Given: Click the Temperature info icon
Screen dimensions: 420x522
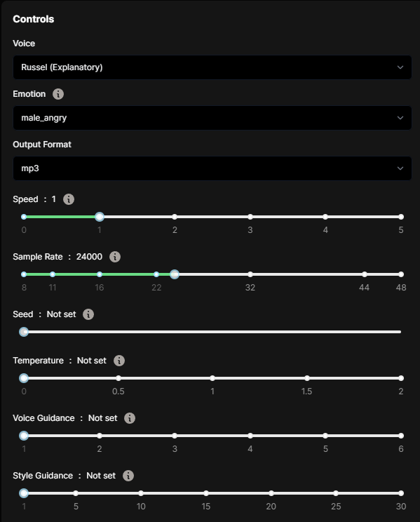Looking at the screenshot, I should pos(119,361).
